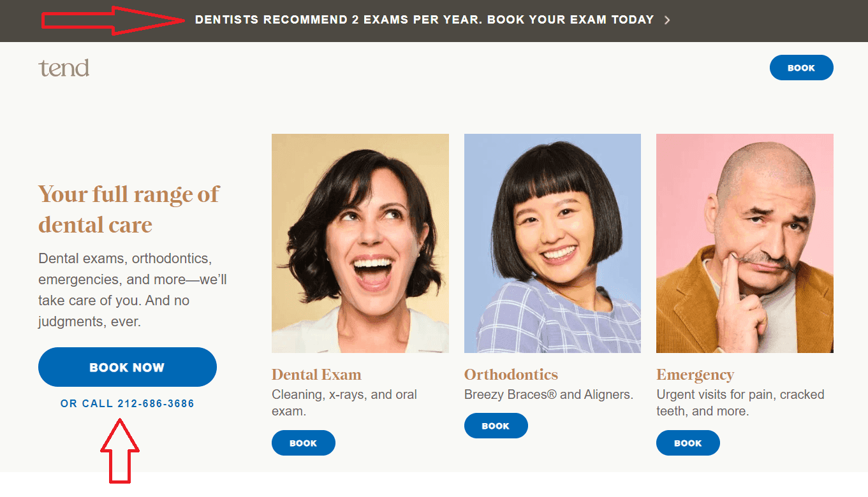Select the Orthodontics patient photo
Image resolution: width=868 pixels, height=497 pixels.
552,243
